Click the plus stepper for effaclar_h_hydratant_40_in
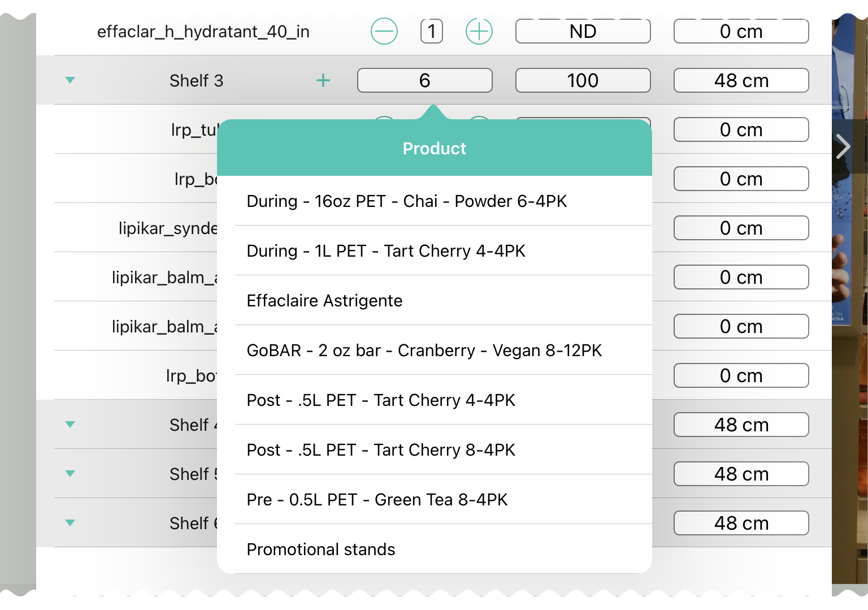This screenshot has height=610, width=868. click(479, 32)
